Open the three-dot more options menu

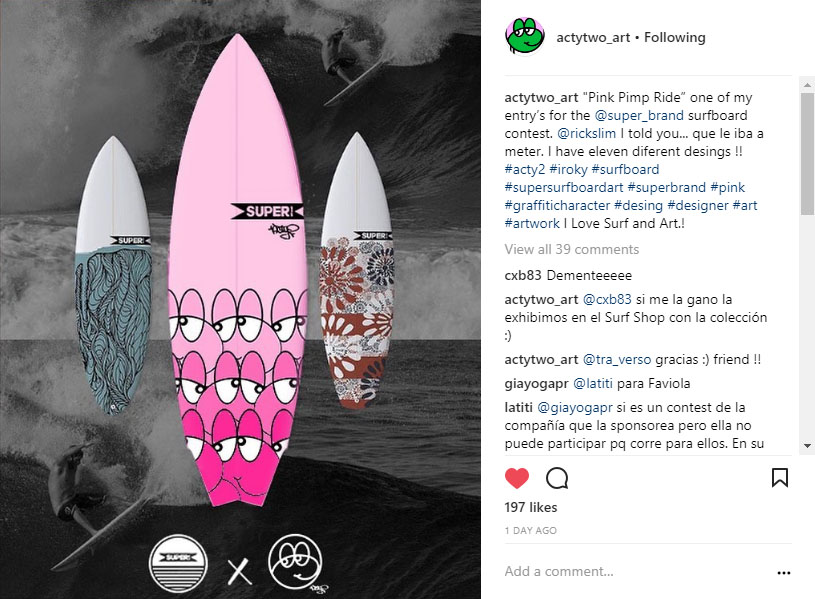pos(783,572)
